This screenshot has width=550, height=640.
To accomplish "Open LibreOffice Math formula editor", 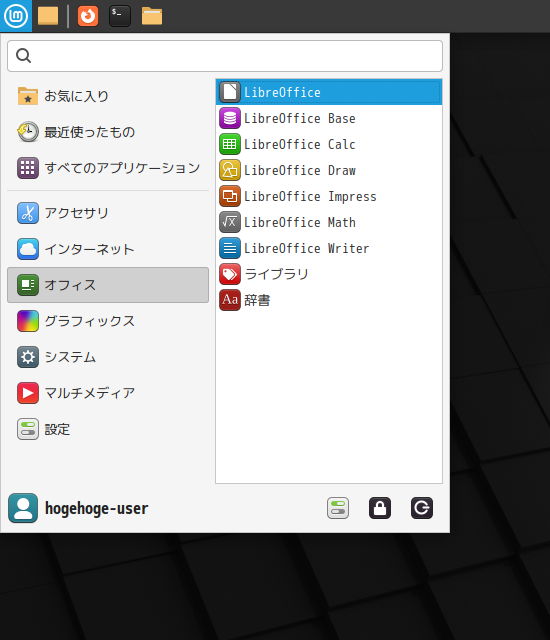I will pos(329,222).
